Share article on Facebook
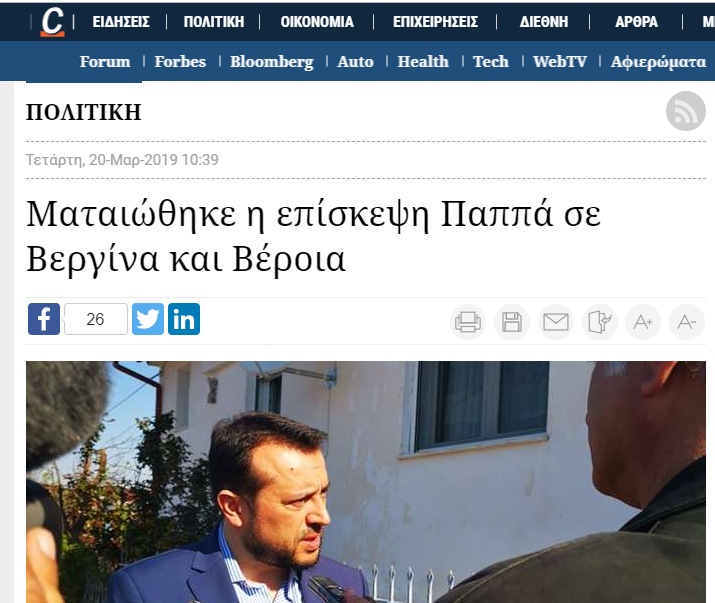 coord(44,319)
